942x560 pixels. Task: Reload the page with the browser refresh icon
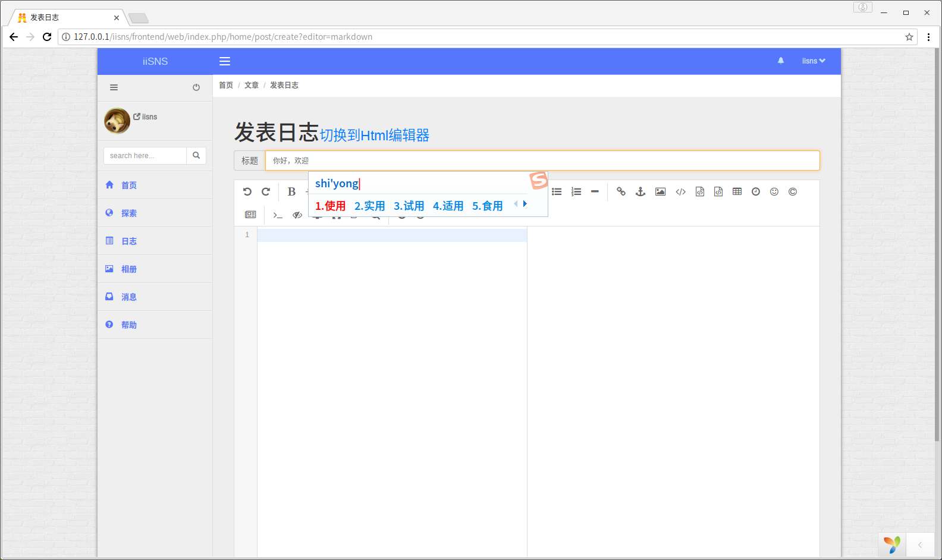coord(47,37)
